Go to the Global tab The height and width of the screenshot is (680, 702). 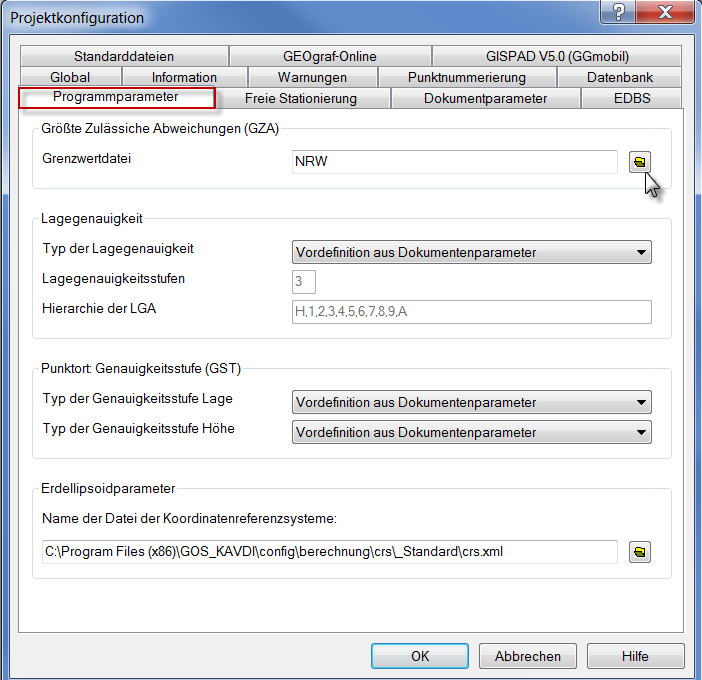[x=70, y=77]
